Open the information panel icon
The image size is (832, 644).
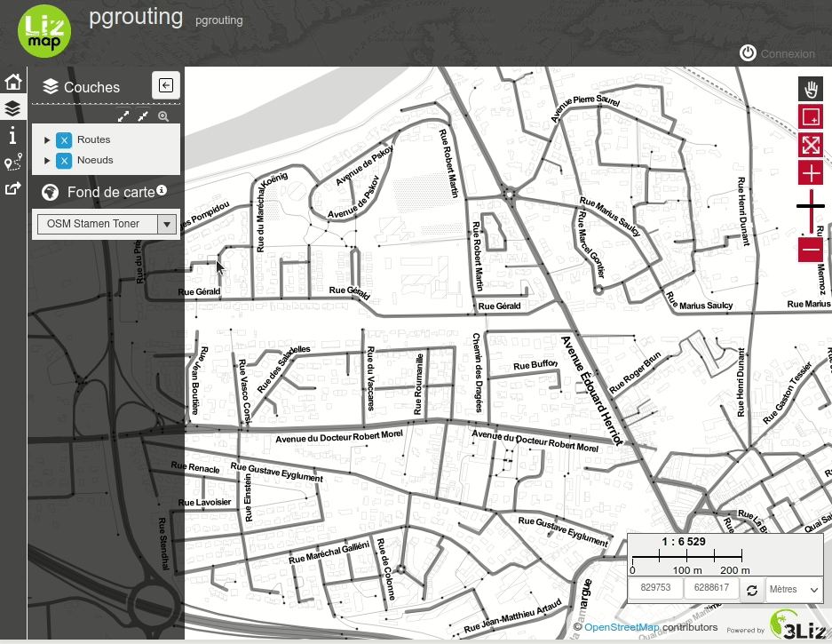coord(12,135)
